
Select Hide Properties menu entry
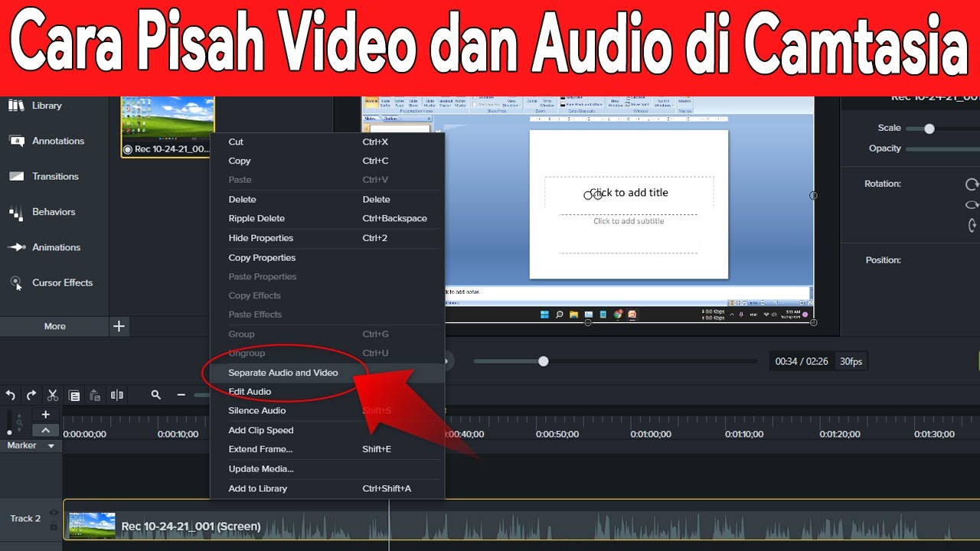(x=328, y=238)
